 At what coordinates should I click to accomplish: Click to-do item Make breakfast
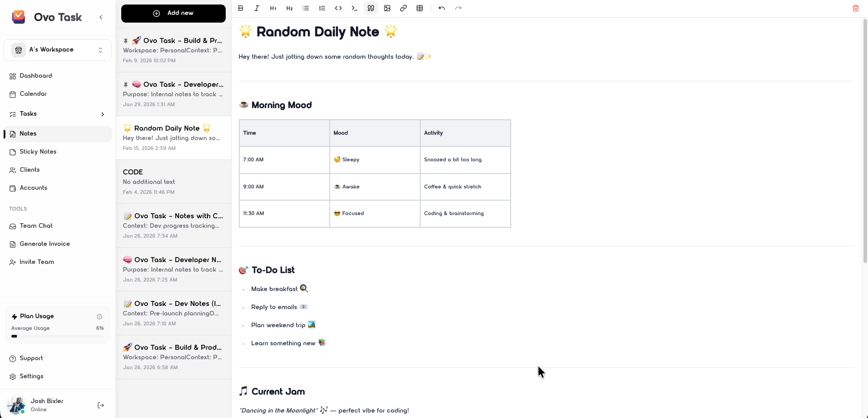280,289
